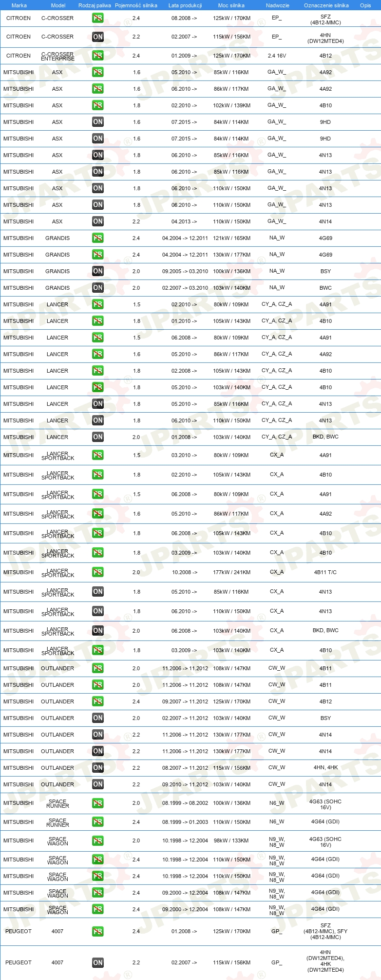Click petrol icon for Grandis 2.4 121kW row
The width and height of the screenshot is (381, 980).
pyautogui.click(x=98, y=238)
